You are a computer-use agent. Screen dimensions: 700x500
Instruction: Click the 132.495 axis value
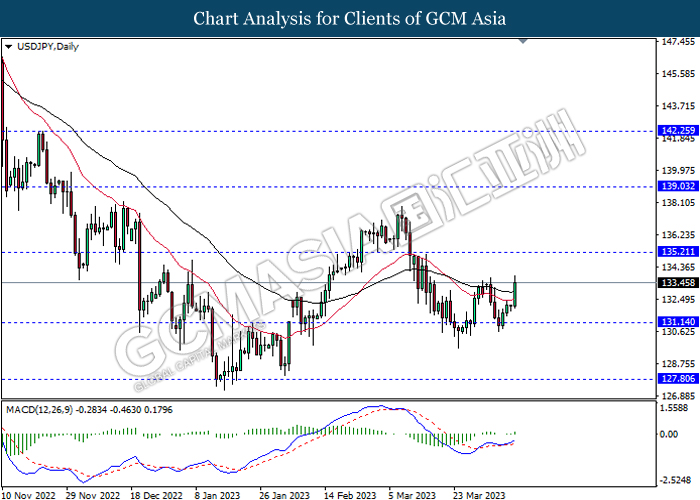(x=678, y=299)
